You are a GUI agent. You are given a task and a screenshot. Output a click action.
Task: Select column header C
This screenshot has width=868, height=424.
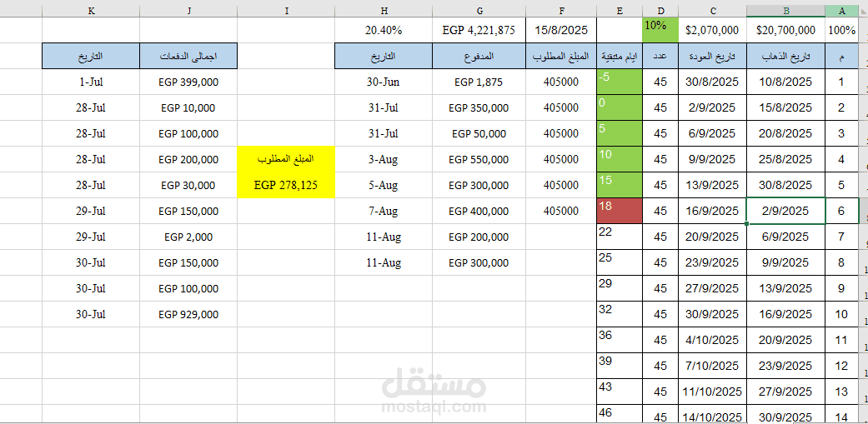[x=712, y=11]
